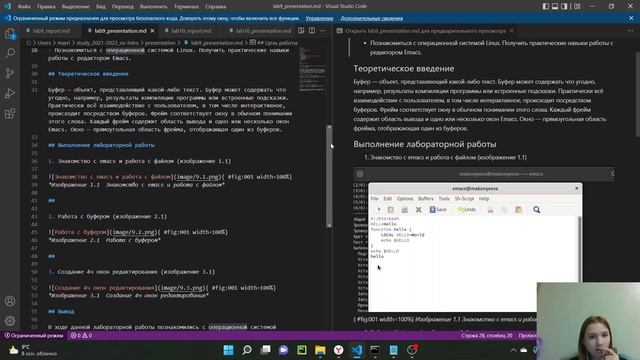Click the split editor right icon
640x360 pixels.
[x=312, y=31]
